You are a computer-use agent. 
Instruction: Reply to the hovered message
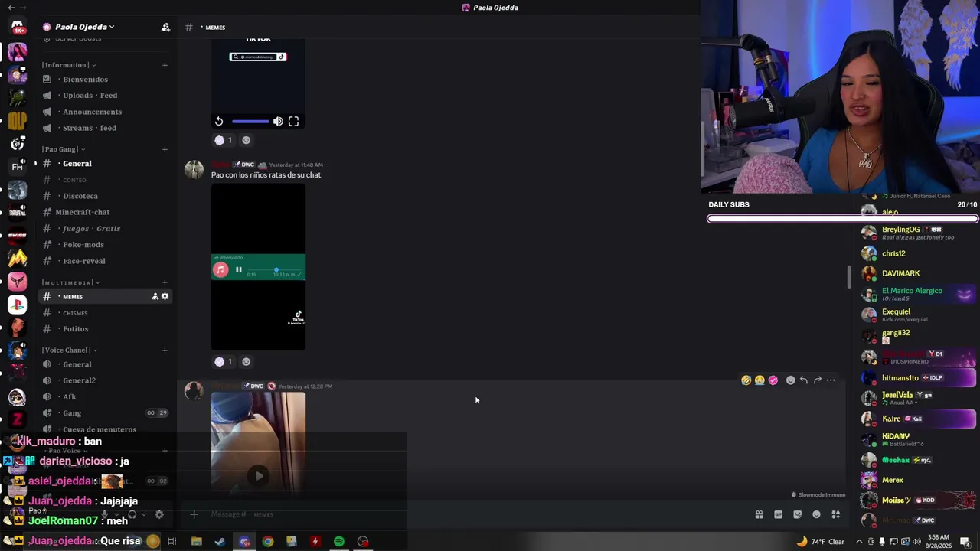point(804,380)
